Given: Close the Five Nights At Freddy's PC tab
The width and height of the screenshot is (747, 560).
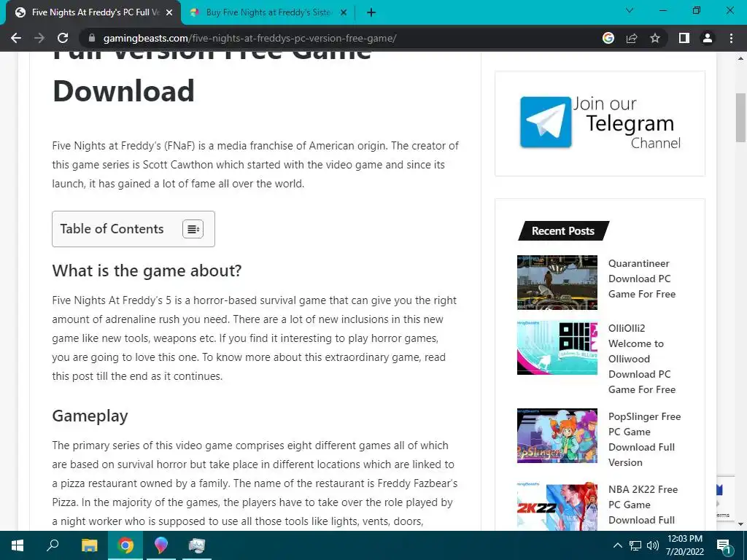Looking at the screenshot, I should coord(169,12).
